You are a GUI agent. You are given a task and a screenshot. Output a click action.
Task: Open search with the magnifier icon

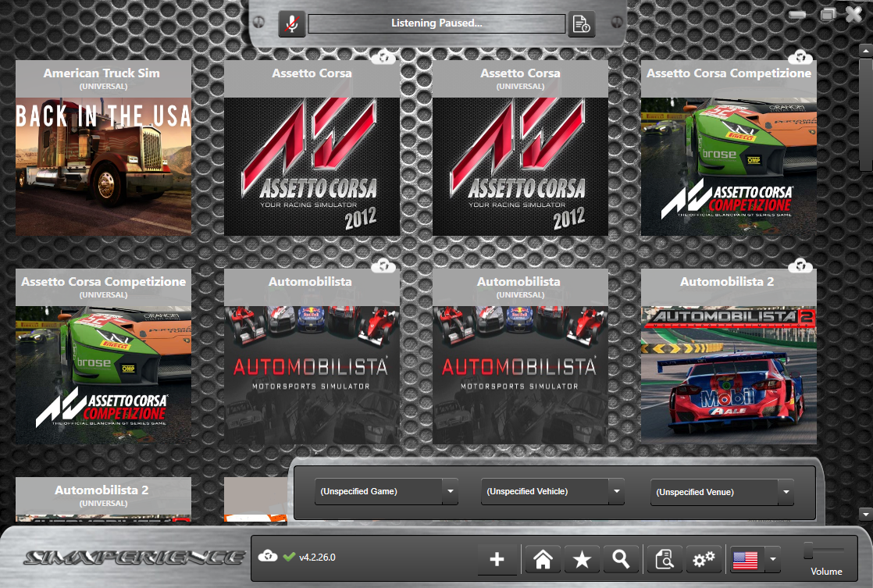click(x=622, y=559)
